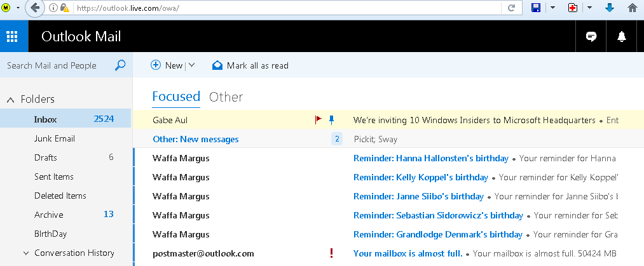644x266 pixels.
Task: Click the save floppy disk toolbar icon
Action: (x=536, y=8)
